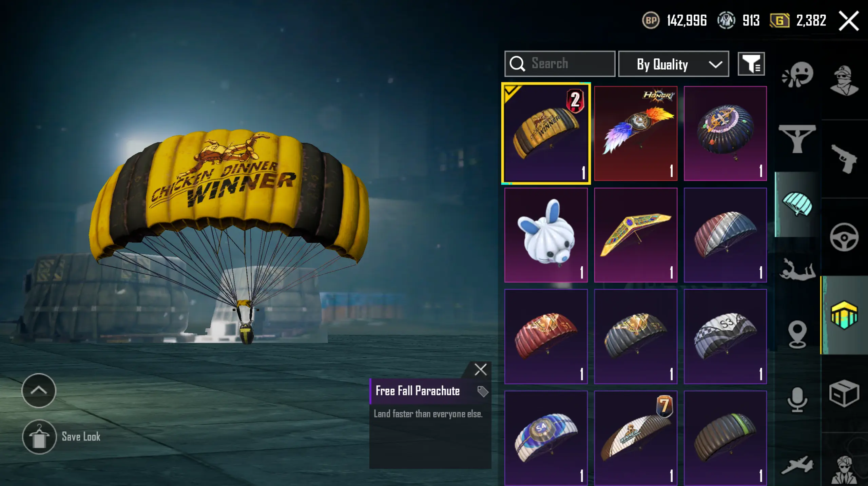Open the airplane skins category

[797, 465]
